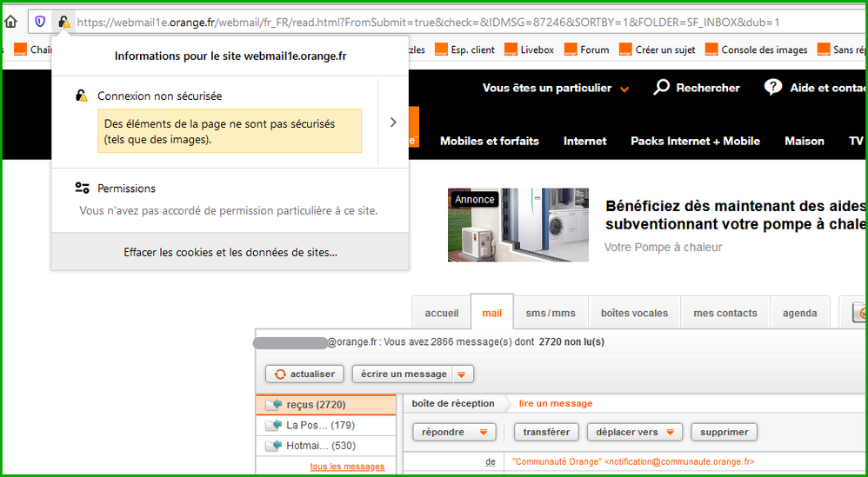
Task: Open the boîtes vocales tab
Action: [x=634, y=313]
